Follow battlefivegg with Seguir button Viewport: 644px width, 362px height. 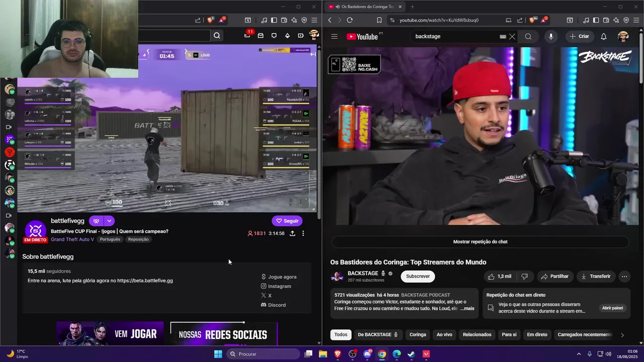pyautogui.click(x=287, y=221)
